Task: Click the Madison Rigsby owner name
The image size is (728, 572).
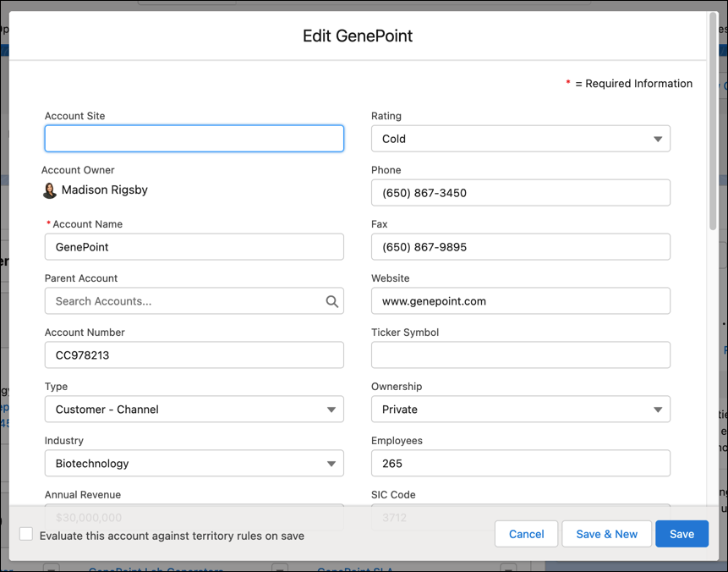Action: (x=105, y=190)
